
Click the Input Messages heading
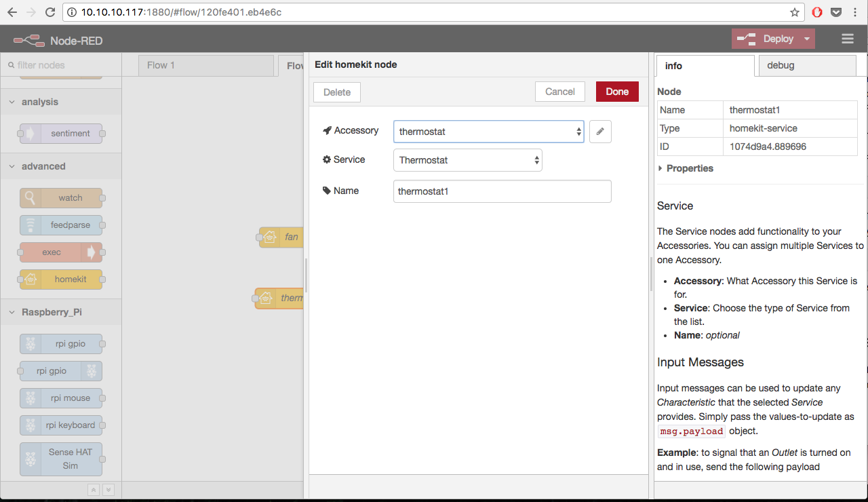click(x=701, y=362)
